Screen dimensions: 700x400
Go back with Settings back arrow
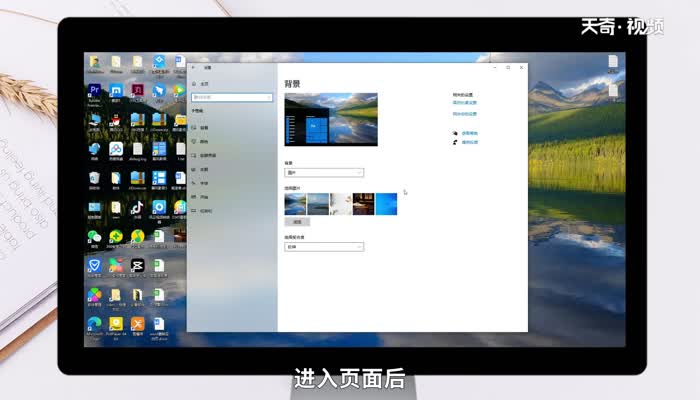pyautogui.click(x=194, y=67)
